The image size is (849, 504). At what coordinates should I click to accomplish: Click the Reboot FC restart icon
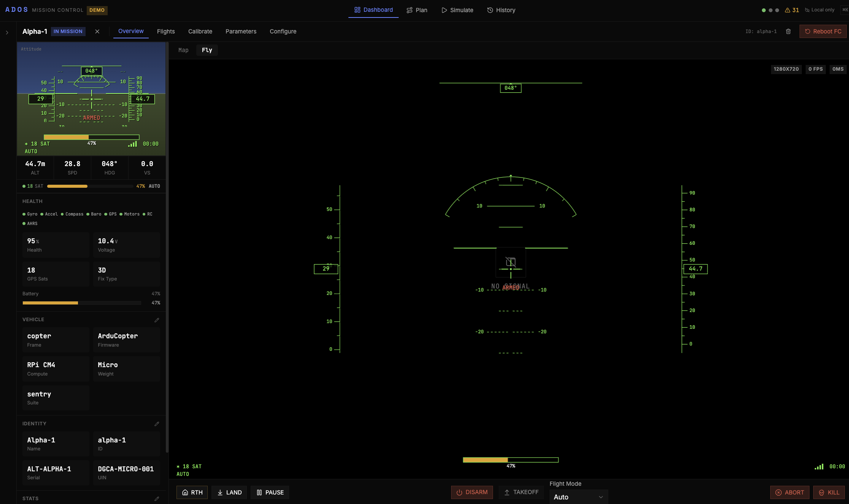coord(808,31)
